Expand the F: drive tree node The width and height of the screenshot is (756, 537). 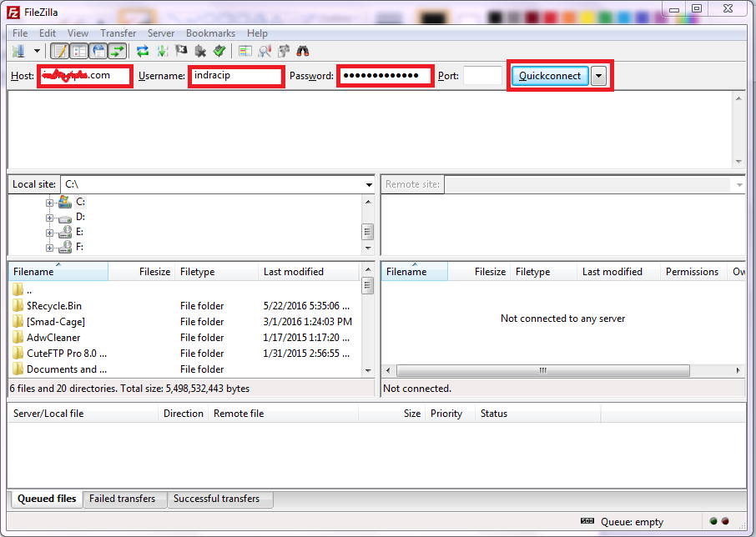[49, 248]
